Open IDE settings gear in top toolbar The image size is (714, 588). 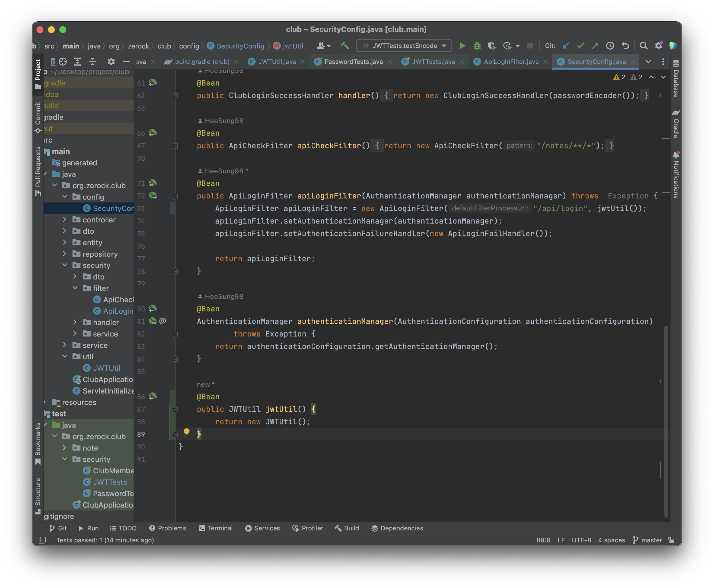(x=658, y=46)
